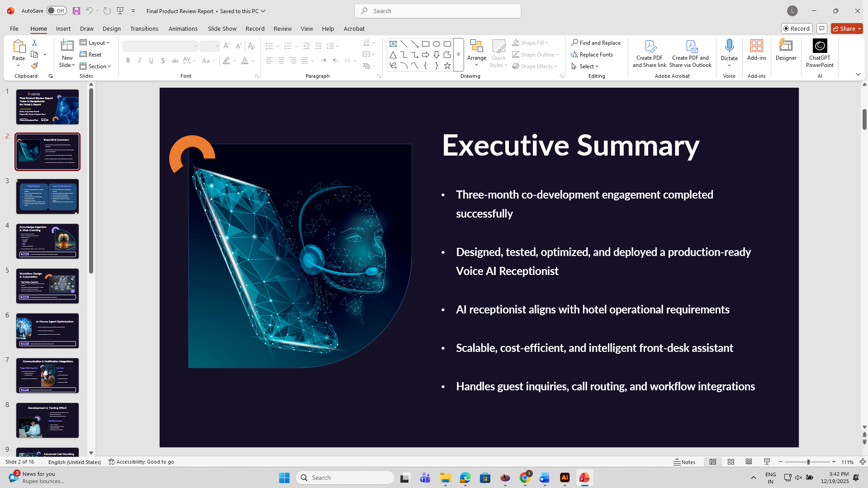The height and width of the screenshot is (488, 868).
Task: Start presentation from beginning icon
Action: 120,11
